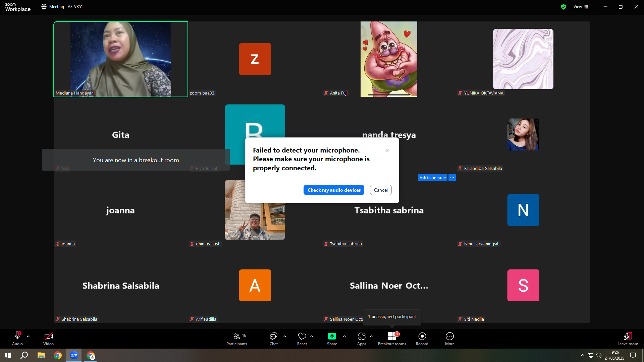Viewport: 644px width, 362px height.
Task: Start screen Share
Action: [332, 339]
